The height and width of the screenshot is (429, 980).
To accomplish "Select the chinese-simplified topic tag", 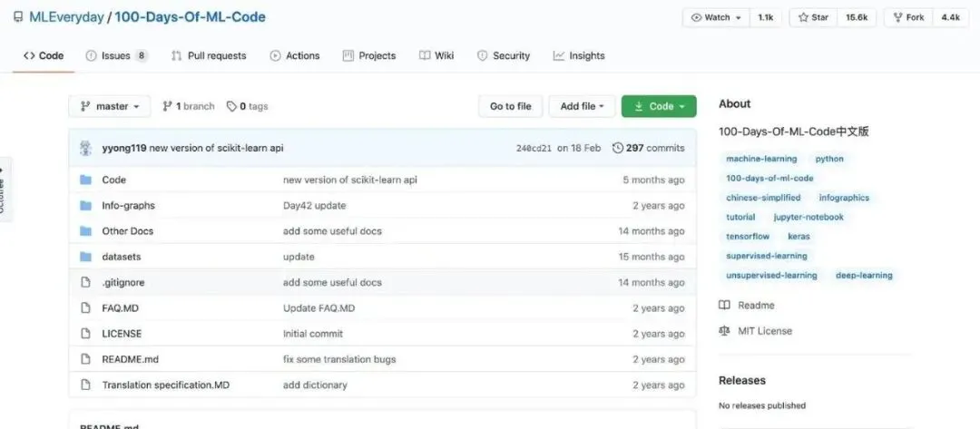I will [763, 198].
